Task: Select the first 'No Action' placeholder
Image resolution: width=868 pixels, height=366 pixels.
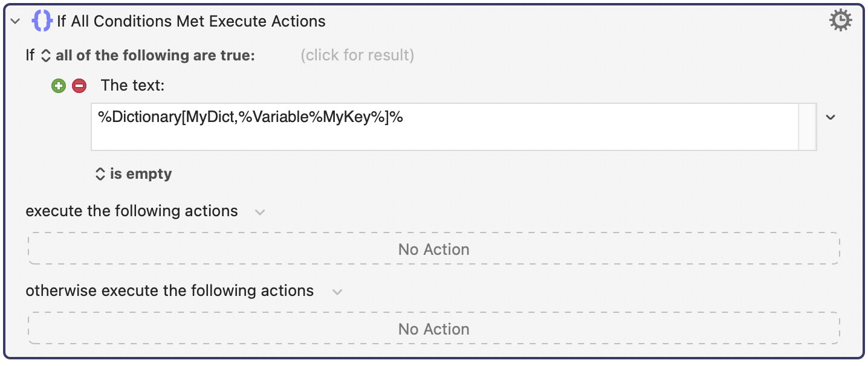Action: [433, 249]
